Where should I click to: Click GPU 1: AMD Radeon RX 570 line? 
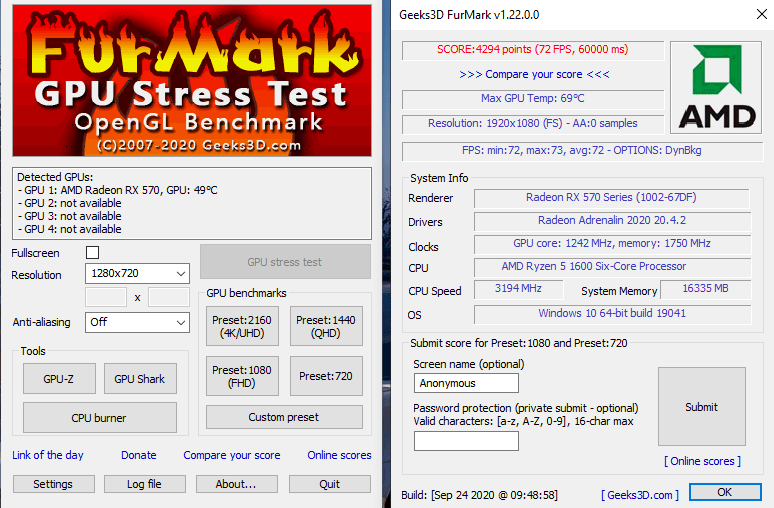[117, 190]
